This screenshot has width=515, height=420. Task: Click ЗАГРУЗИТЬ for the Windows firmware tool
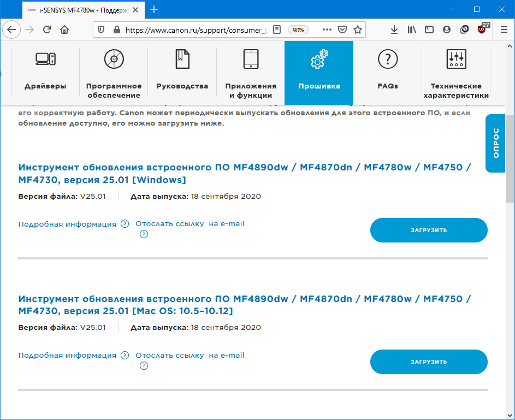coord(429,230)
